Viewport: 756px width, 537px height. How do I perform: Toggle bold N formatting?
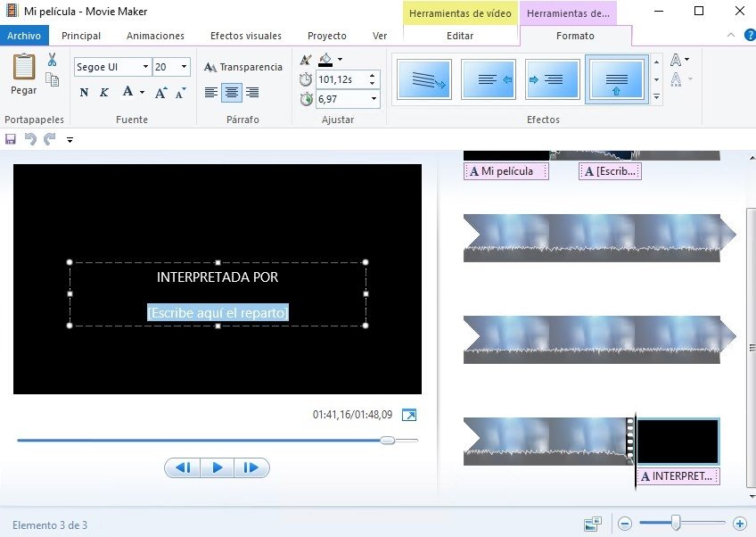click(84, 92)
